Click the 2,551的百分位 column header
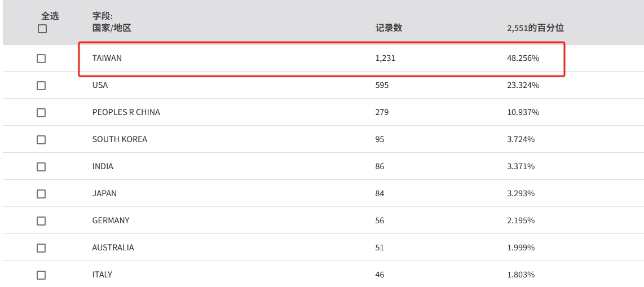Image resolution: width=644 pixels, height=287 pixels. (x=535, y=28)
